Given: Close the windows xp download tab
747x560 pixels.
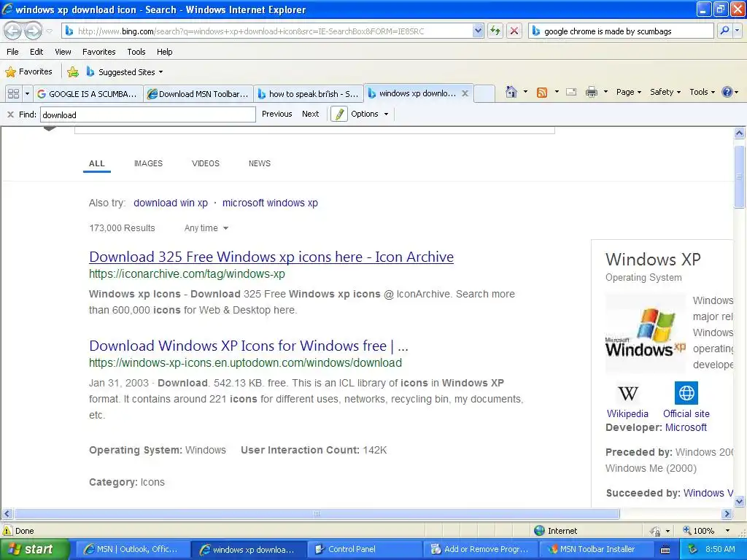Looking at the screenshot, I should pos(465,93).
